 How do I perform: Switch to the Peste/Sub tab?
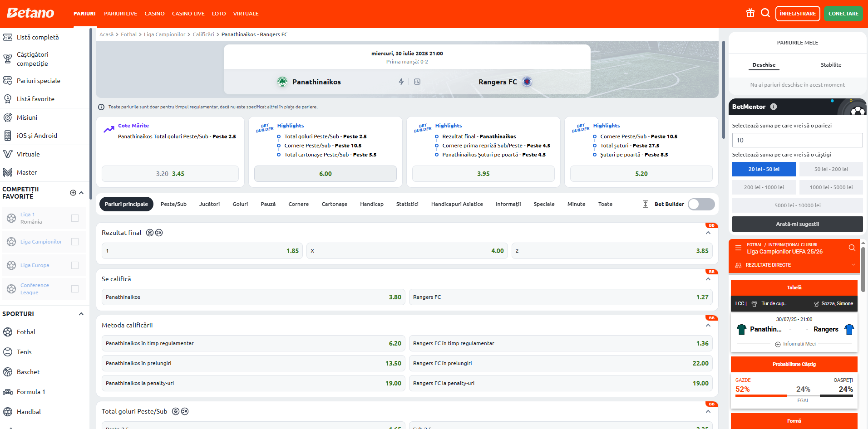(173, 204)
